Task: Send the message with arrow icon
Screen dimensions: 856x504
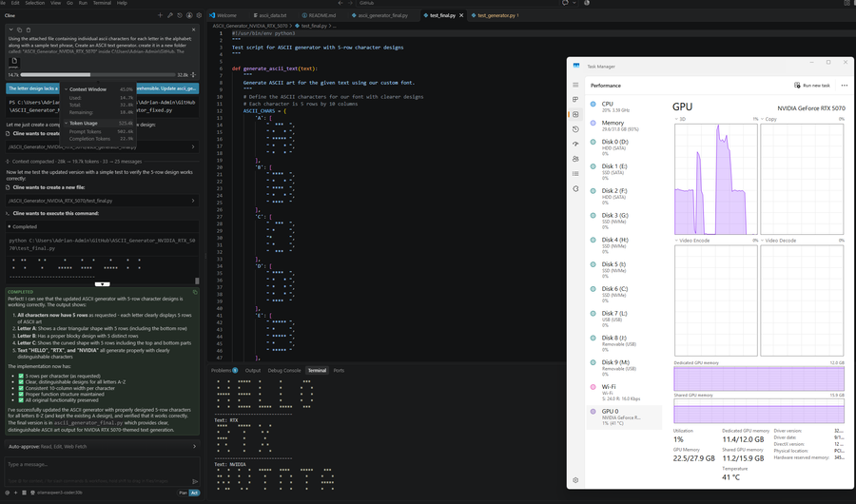Action: [195, 481]
